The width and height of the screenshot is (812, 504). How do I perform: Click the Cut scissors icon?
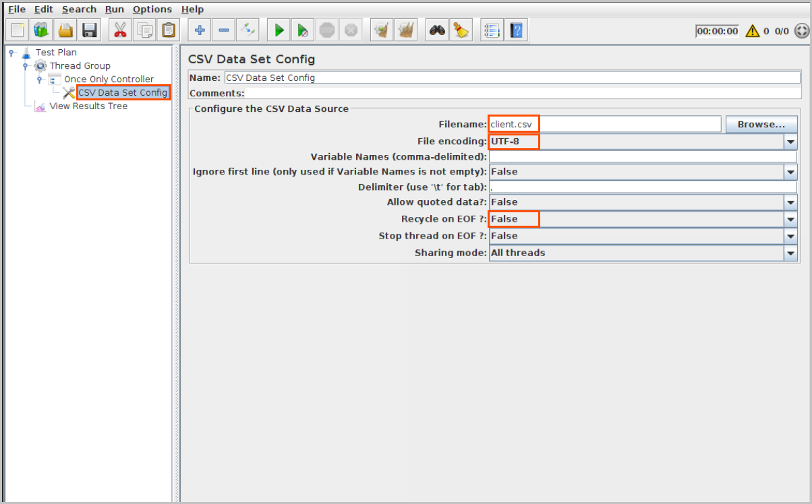120,30
